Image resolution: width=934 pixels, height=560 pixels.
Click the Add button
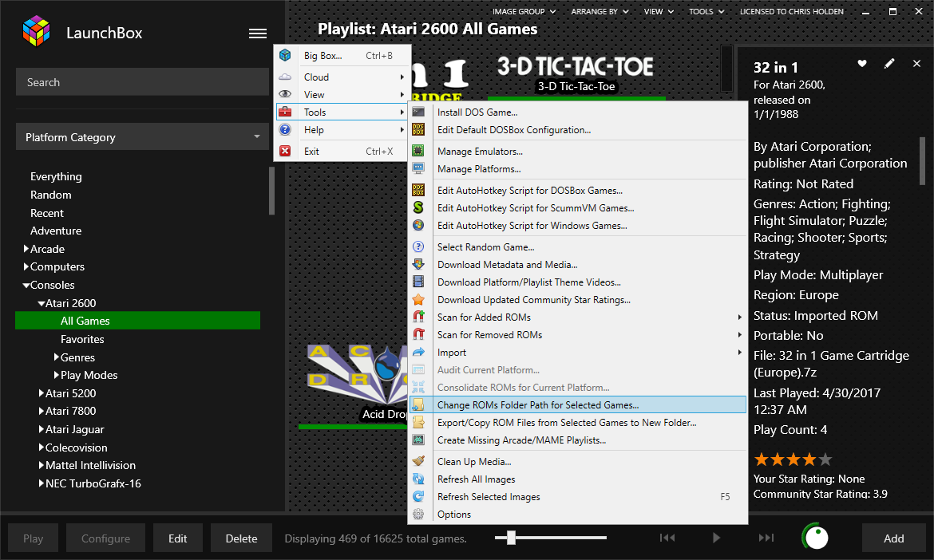893,538
